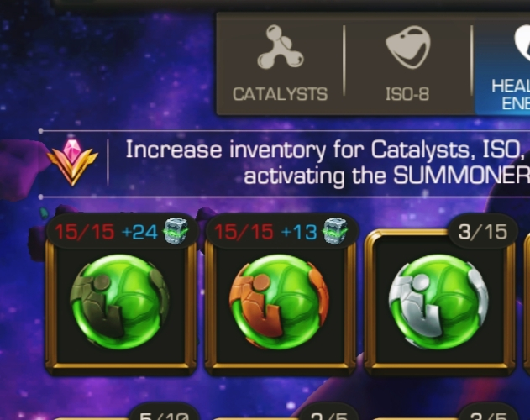This screenshot has height=420, width=530.
Task: Open the overflow stash crate beside +24
Action: [176, 231]
